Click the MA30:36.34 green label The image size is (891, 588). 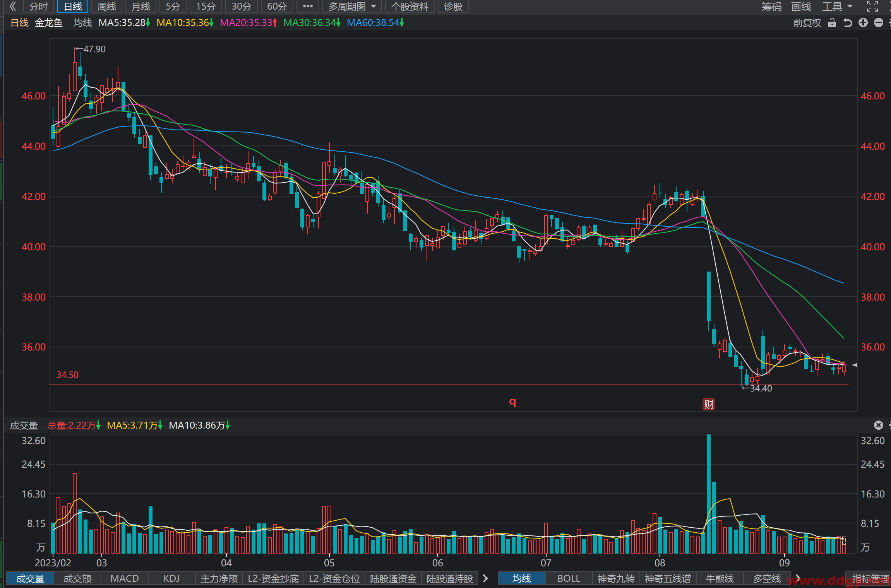312,23
